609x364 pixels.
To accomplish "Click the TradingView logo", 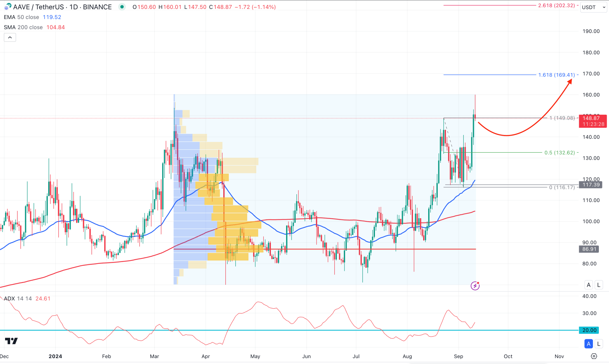I will pos(11,341).
